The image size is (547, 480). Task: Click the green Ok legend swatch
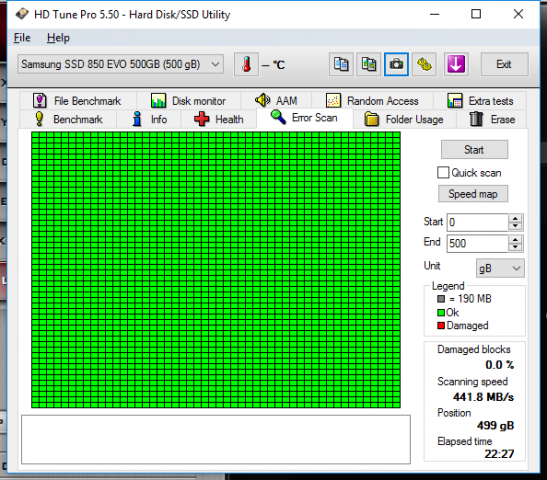(x=441, y=313)
